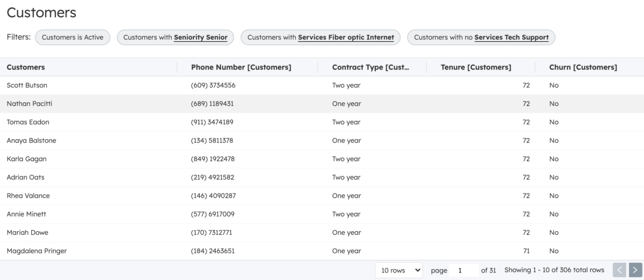Select customer Magdalena Pringer

click(x=36, y=250)
